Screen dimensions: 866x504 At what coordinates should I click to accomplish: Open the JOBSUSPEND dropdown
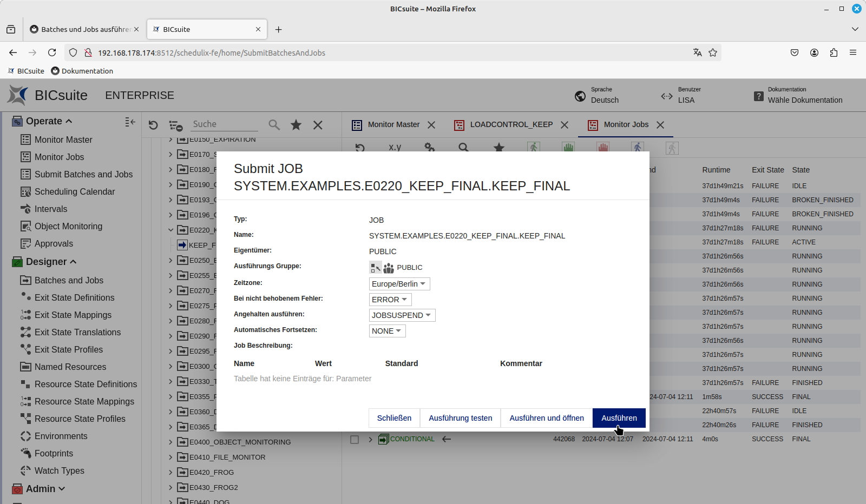coord(402,315)
